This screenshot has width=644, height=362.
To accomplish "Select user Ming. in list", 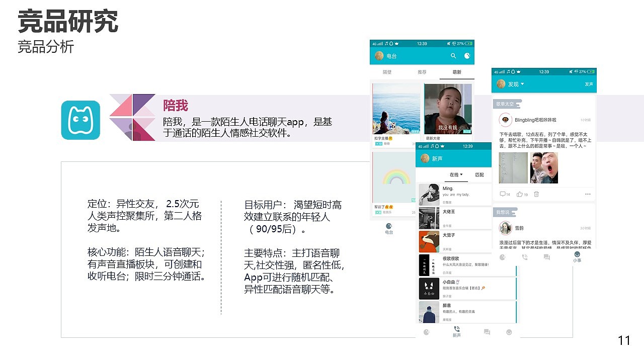I will (455, 195).
